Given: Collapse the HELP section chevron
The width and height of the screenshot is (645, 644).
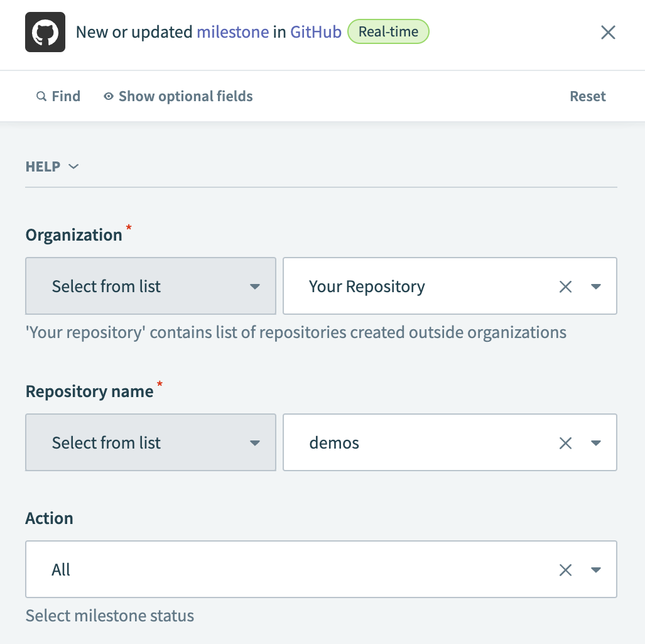Looking at the screenshot, I should tap(73, 166).
